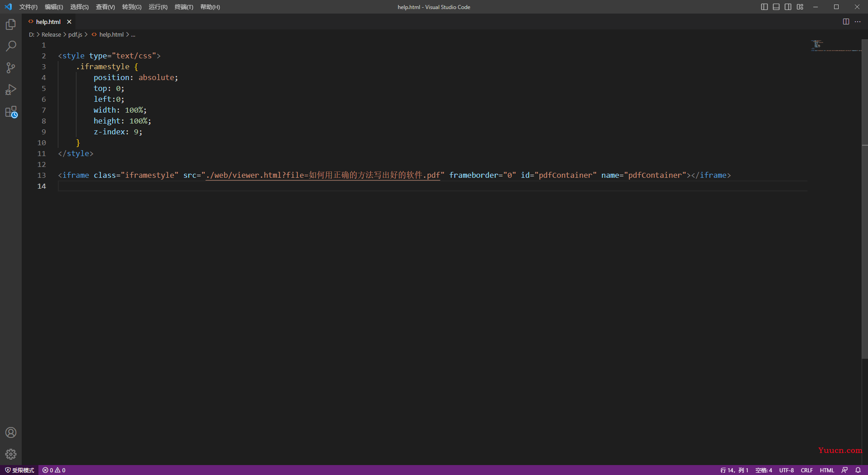Click line number 13 in gutter
The image size is (868, 475).
click(x=42, y=175)
